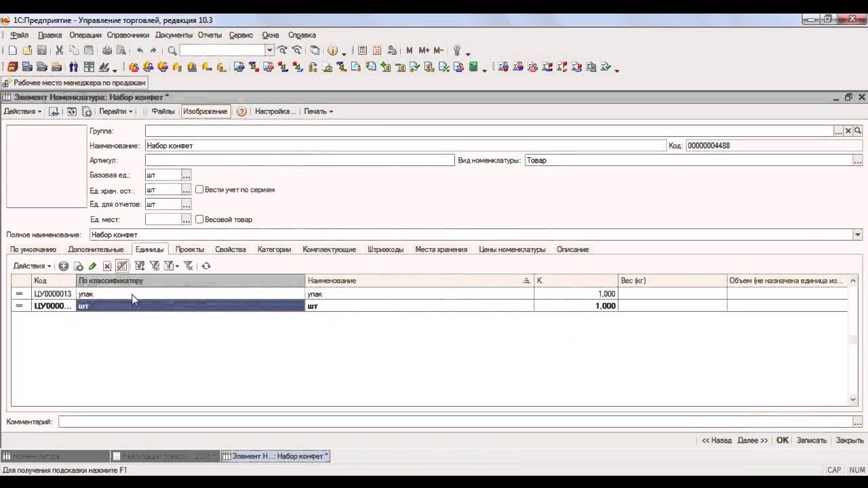
Task: Click the New document icon
Action: coord(12,51)
